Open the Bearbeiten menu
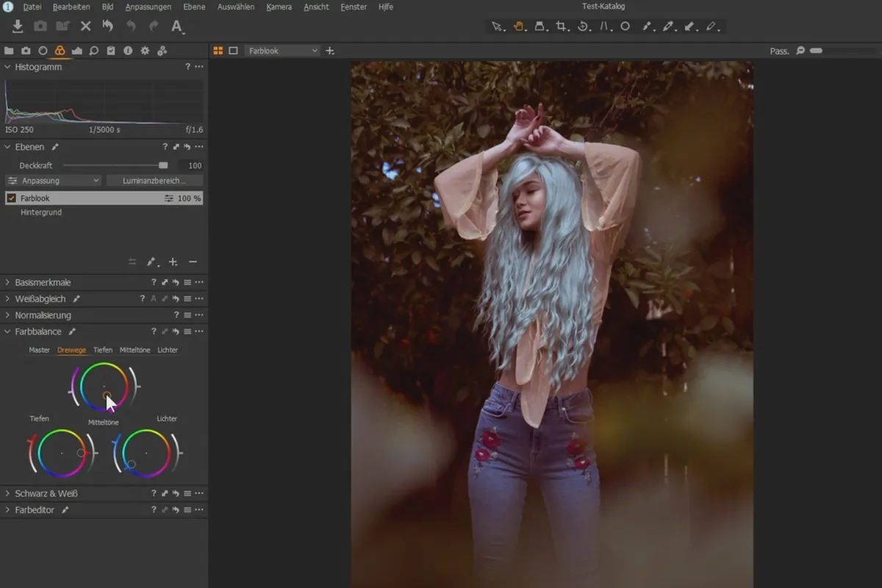The height and width of the screenshot is (588, 882). pyautogui.click(x=71, y=7)
